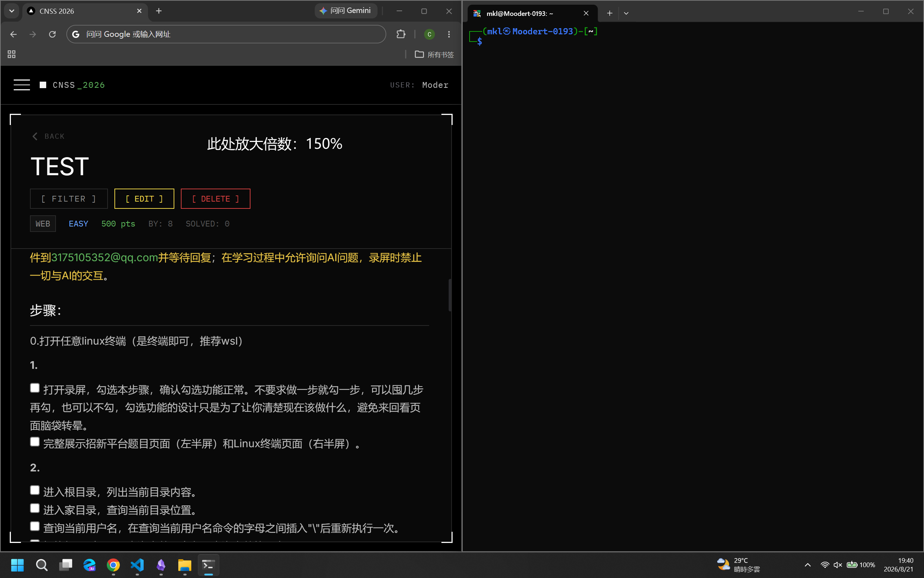Add new terminal tab with plus
924x578 pixels.
pyautogui.click(x=609, y=13)
